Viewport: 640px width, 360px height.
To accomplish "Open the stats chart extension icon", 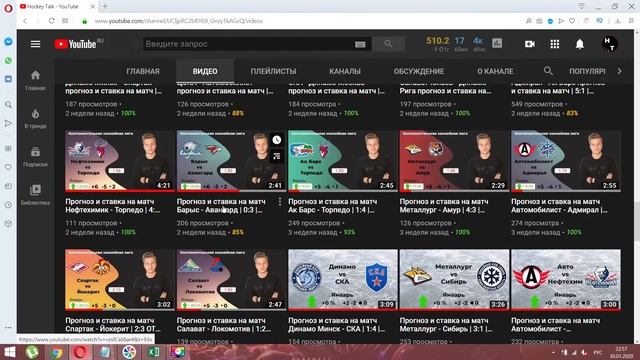I will [x=497, y=43].
